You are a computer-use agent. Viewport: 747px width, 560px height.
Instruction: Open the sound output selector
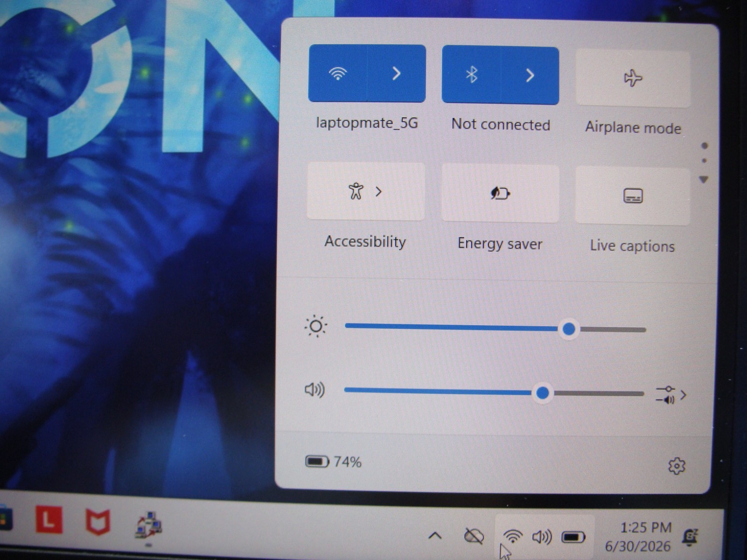click(x=671, y=395)
